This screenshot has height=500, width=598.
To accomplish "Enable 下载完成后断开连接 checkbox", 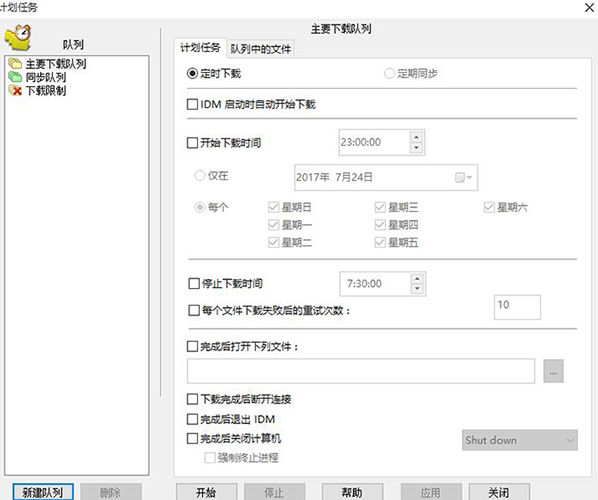I will (192, 399).
